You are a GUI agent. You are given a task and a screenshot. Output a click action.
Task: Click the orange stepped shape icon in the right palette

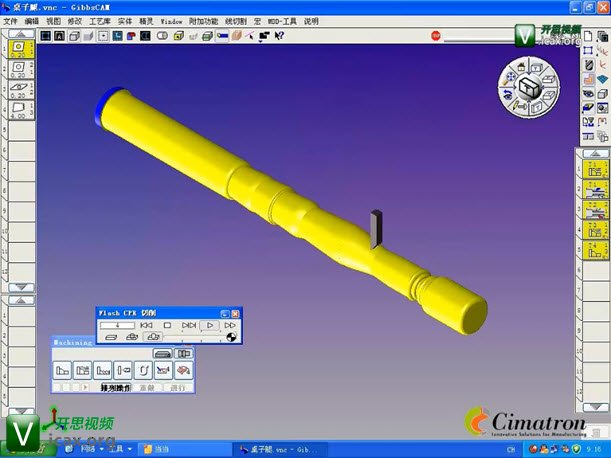[588, 80]
